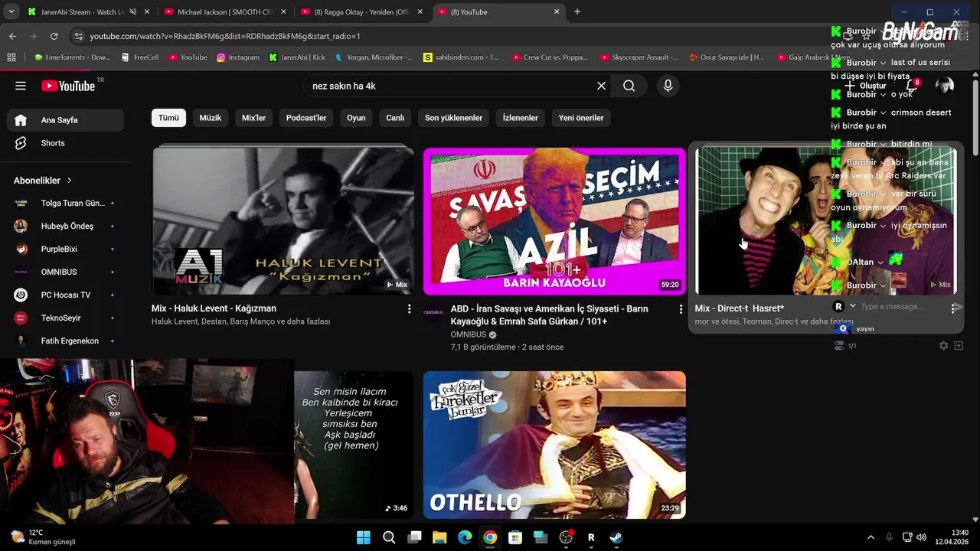This screenshot has width=980, height=551.
Task: Open the notifications bell with 8 badge
Action: [x=912, y=86]
